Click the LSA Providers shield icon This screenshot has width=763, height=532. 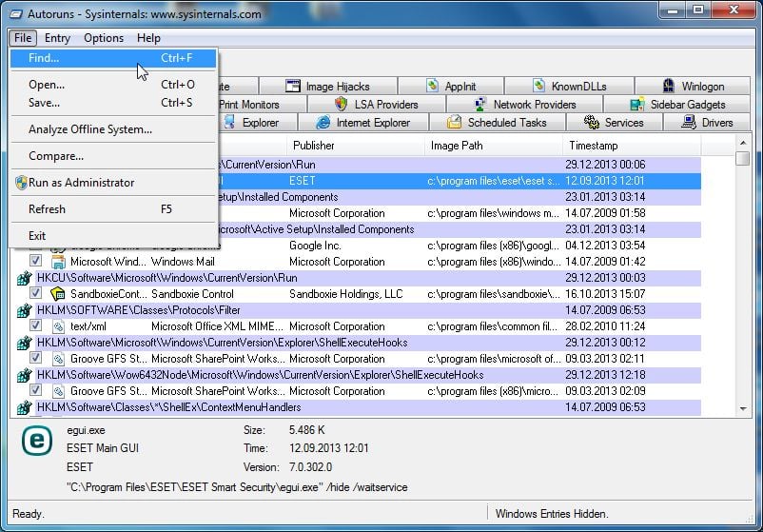pos(341,105)
